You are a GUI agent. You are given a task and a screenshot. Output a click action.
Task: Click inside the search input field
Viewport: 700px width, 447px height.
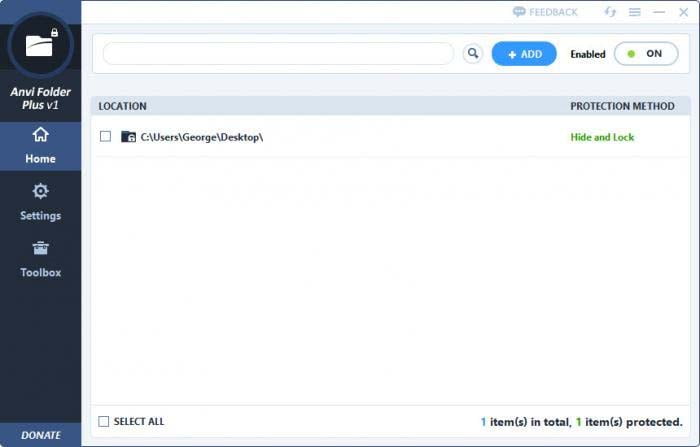pos(278,54)
